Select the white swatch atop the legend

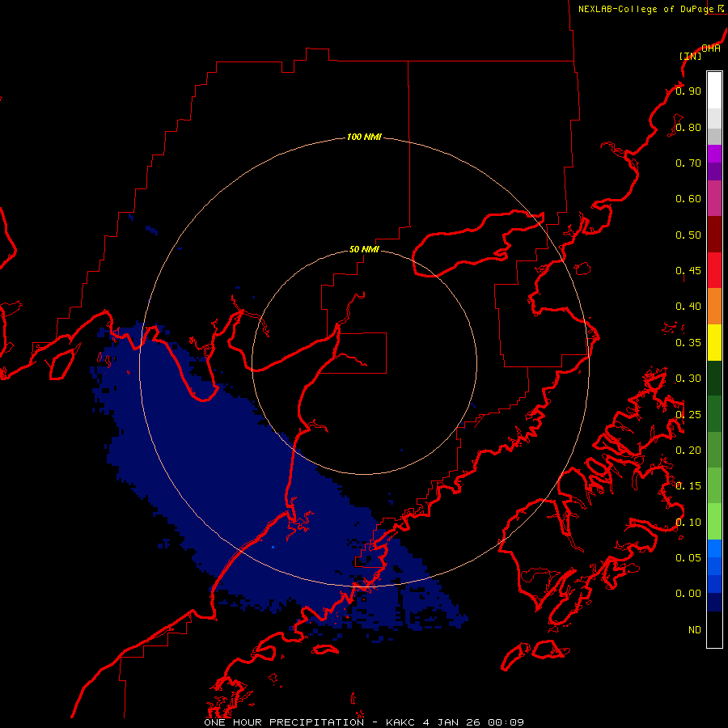[x=714, y=90]
